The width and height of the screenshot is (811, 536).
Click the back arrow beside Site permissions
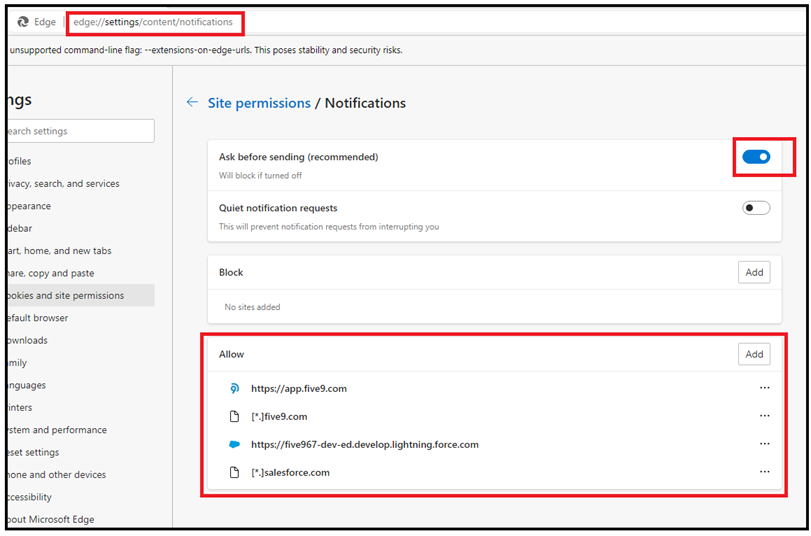[192, 102]
